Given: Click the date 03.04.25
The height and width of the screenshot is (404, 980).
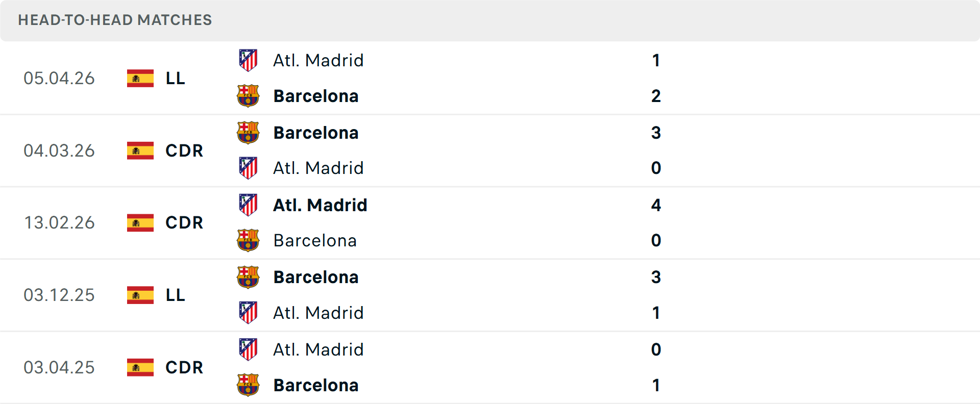Looking at the screenshot, I should coord(59,367).
